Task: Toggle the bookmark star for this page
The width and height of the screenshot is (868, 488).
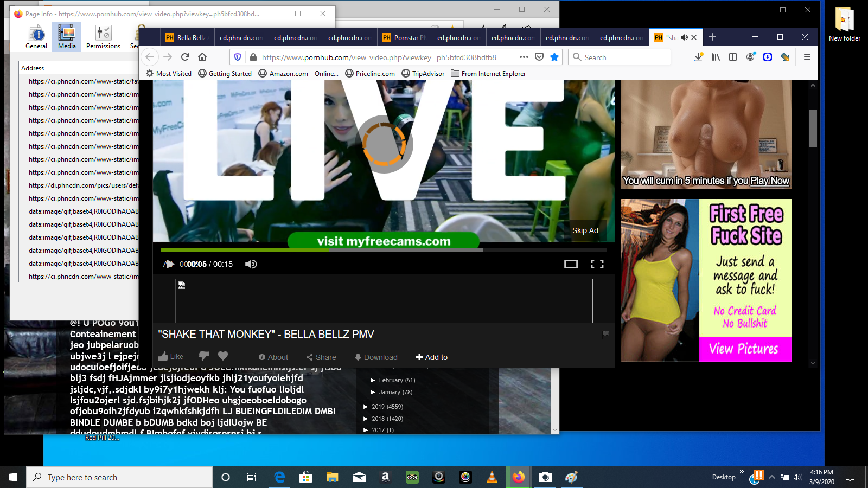Action: pyautogui.click(x=554, y=57)
